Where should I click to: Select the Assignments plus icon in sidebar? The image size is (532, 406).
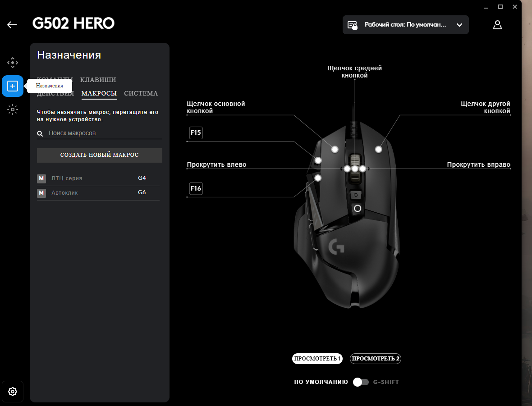13,86
